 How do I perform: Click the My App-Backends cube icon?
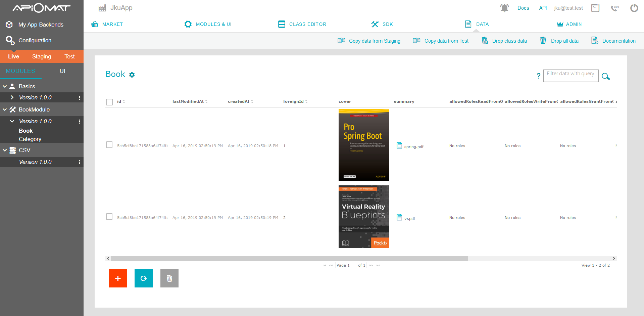tap(9, 25)
